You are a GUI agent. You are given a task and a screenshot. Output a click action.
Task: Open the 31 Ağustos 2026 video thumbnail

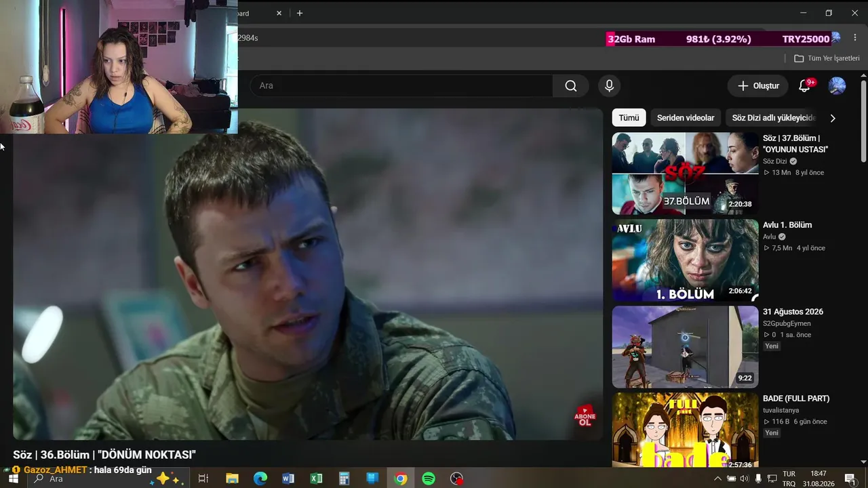[685, 347]
